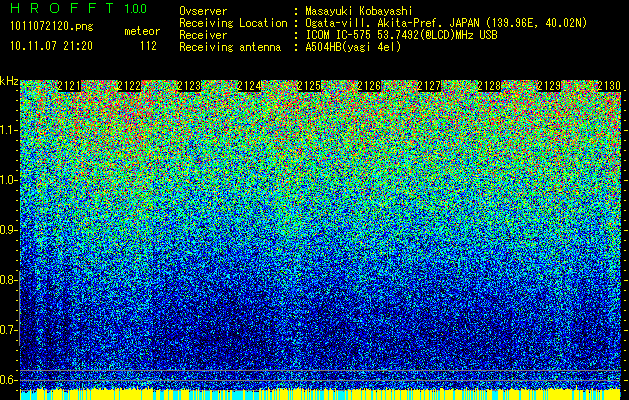The height and width of the screenshot is (400, 629).
Task: Click the 0.6 frequency axis label
Action: 8,380
